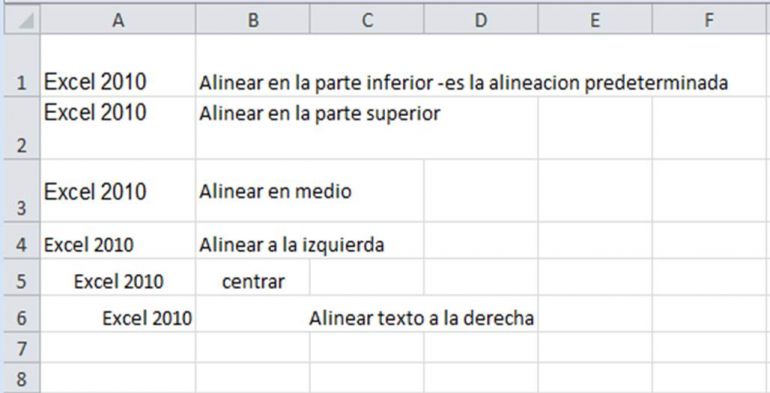Select row 3 header

pyautogui.click(x=22, y=191)
